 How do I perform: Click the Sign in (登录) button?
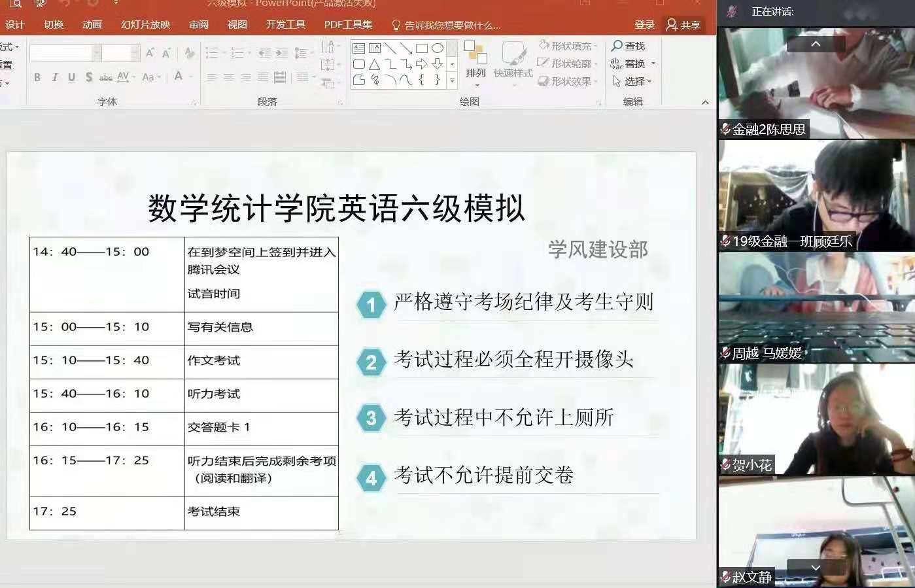pyautogui.click(x=644, y=25)
